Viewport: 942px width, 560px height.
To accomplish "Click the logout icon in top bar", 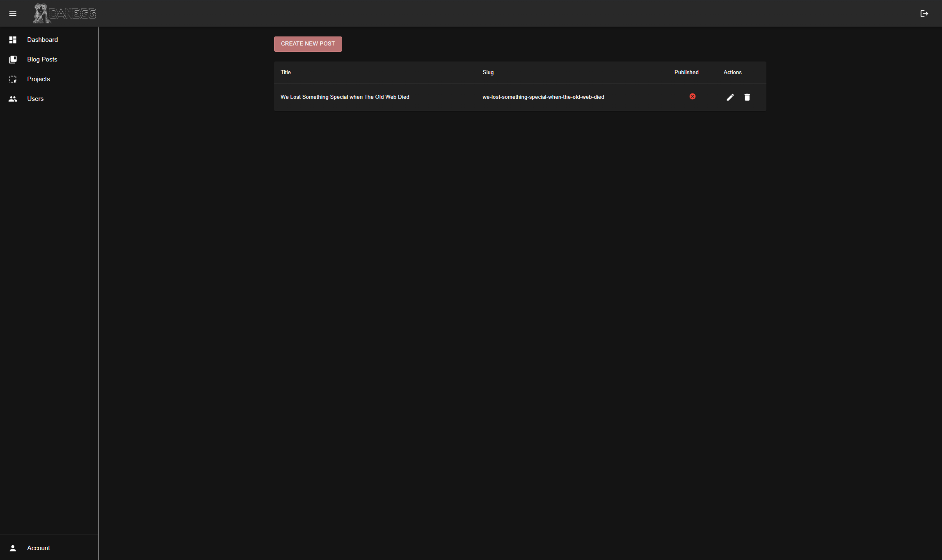I will click(x=924, y=14).
